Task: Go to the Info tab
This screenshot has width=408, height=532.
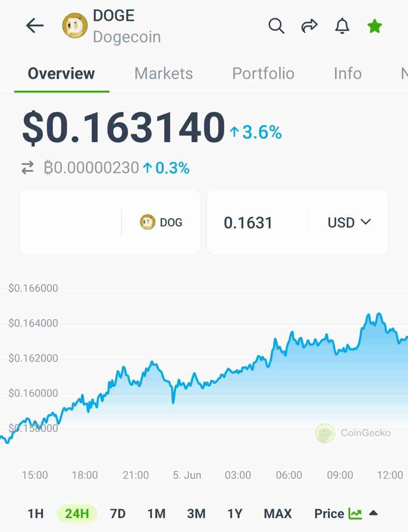Action: [348, 73]
